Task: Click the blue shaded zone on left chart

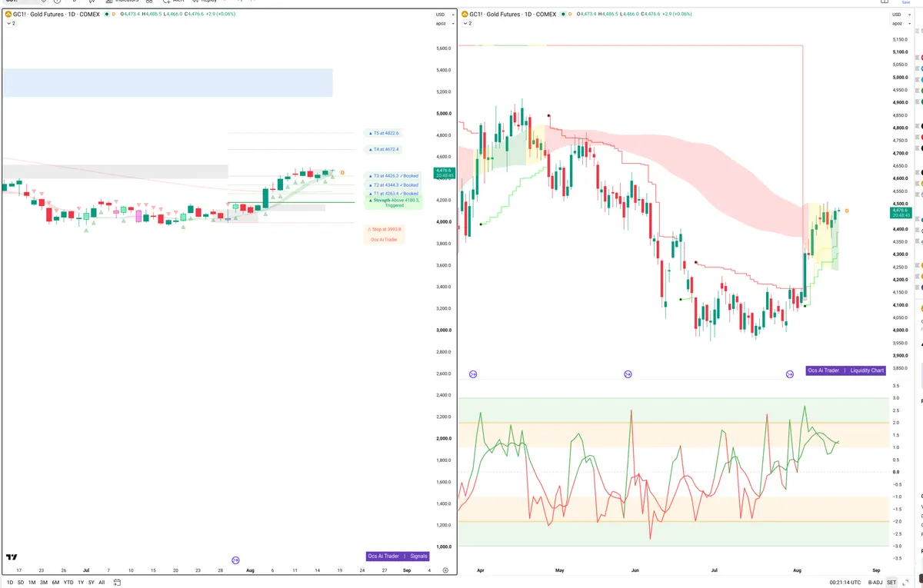Action: [168, 82]
